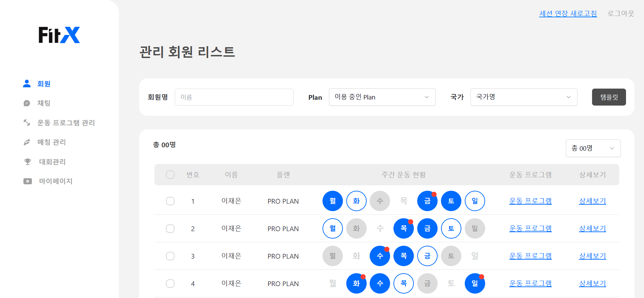644x298 pixels.
Task: Click the matching management handshake icon
Action: coord(27,142)
